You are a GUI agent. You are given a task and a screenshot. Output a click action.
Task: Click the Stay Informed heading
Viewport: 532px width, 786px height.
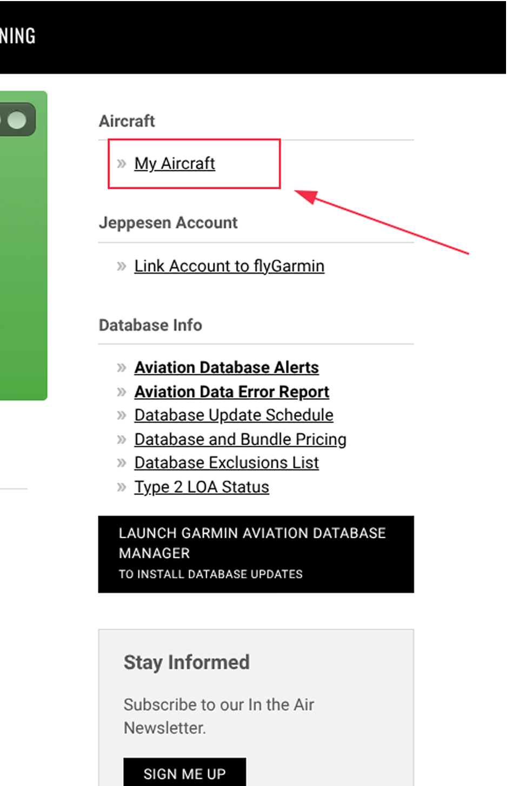[187, 662]
